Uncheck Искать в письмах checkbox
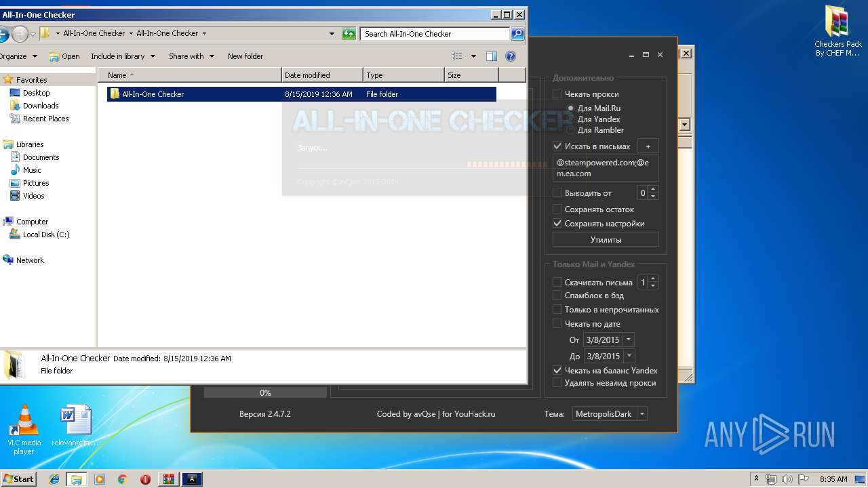Image resolution: width=868 pixels, height=488 pixels. click(x=557, y=146)
